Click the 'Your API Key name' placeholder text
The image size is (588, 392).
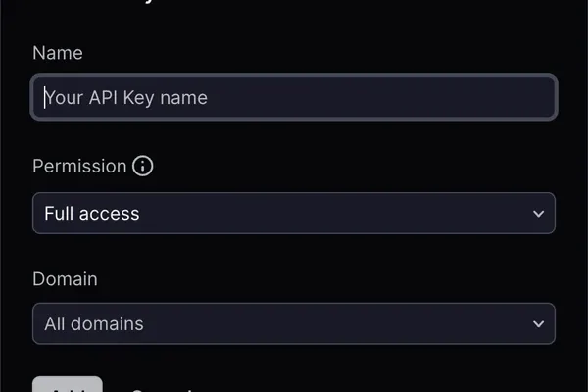127,98
